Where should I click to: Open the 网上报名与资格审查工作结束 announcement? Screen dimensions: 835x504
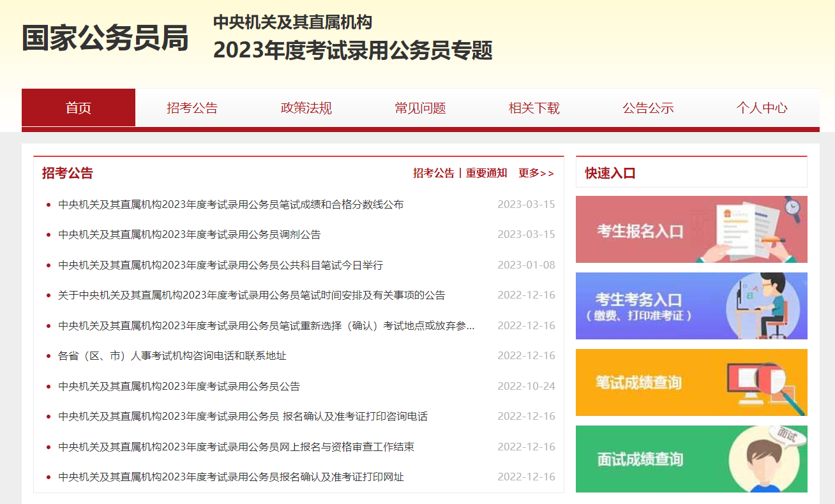click(x=236, y=447)
